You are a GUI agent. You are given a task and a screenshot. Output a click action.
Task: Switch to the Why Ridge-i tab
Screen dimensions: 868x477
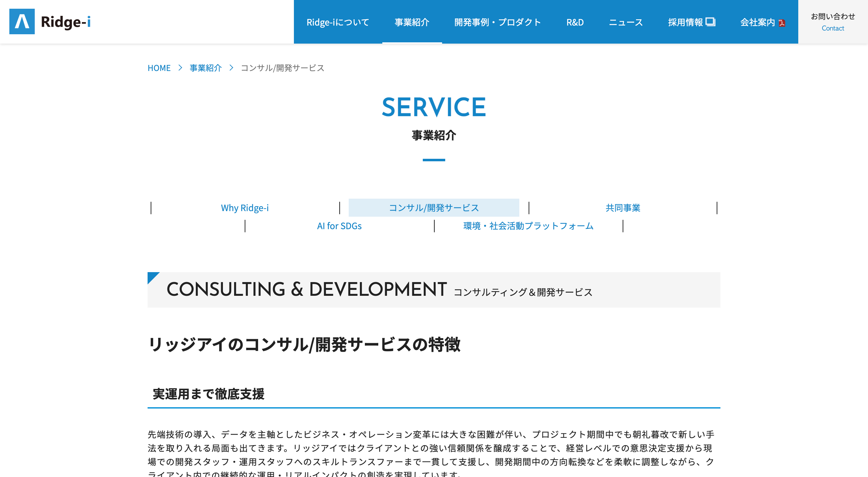tap(245, 208)
